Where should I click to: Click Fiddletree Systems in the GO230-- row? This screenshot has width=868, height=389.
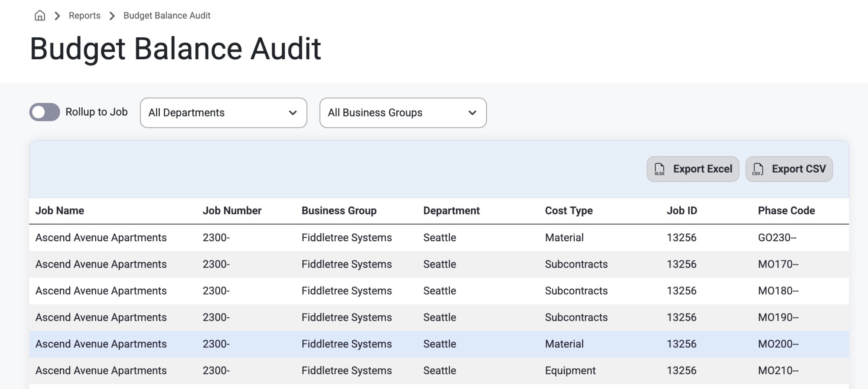pos(347,237)
